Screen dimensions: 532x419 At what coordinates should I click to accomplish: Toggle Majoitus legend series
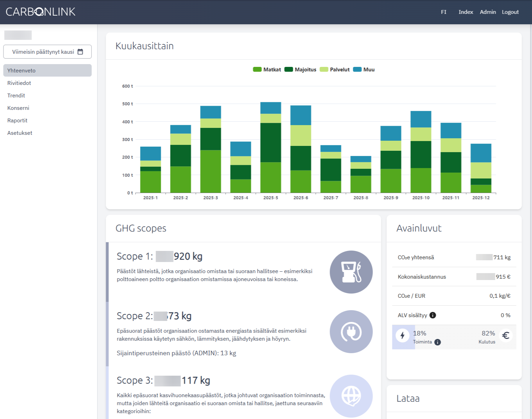point(300,70)
